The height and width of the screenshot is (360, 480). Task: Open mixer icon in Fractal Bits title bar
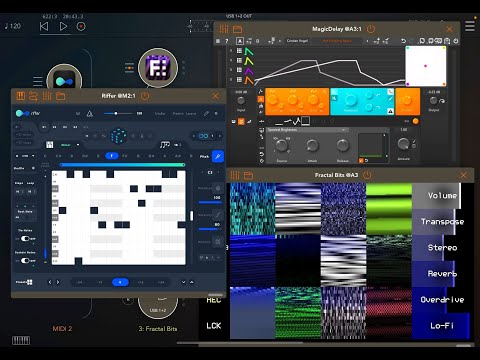235,175
